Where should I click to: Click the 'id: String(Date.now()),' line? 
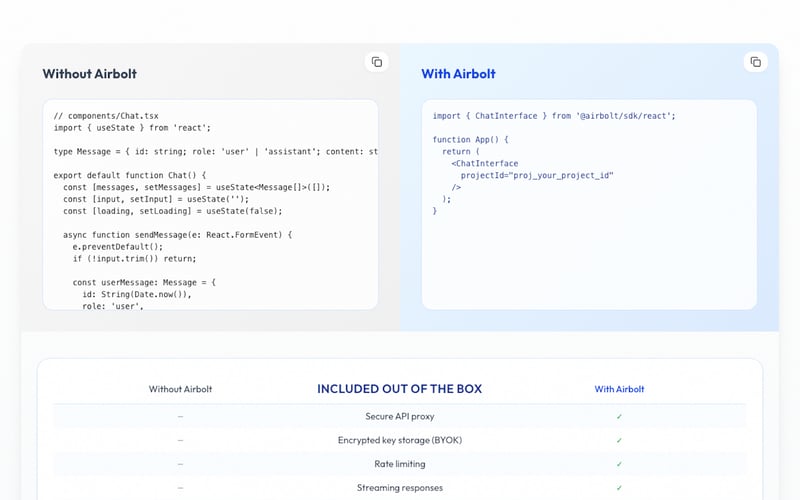[137, 294]
